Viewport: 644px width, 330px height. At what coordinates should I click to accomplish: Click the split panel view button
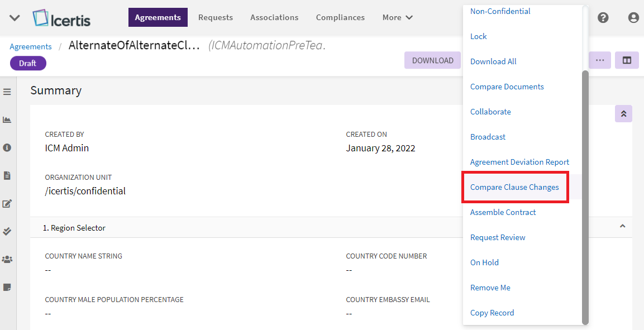point(627,60)
